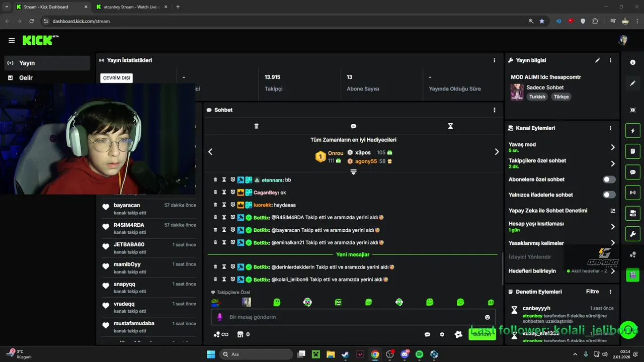The image size is (644, 362).
Task: Expand Yavaş mod settings
Action: 613,147
